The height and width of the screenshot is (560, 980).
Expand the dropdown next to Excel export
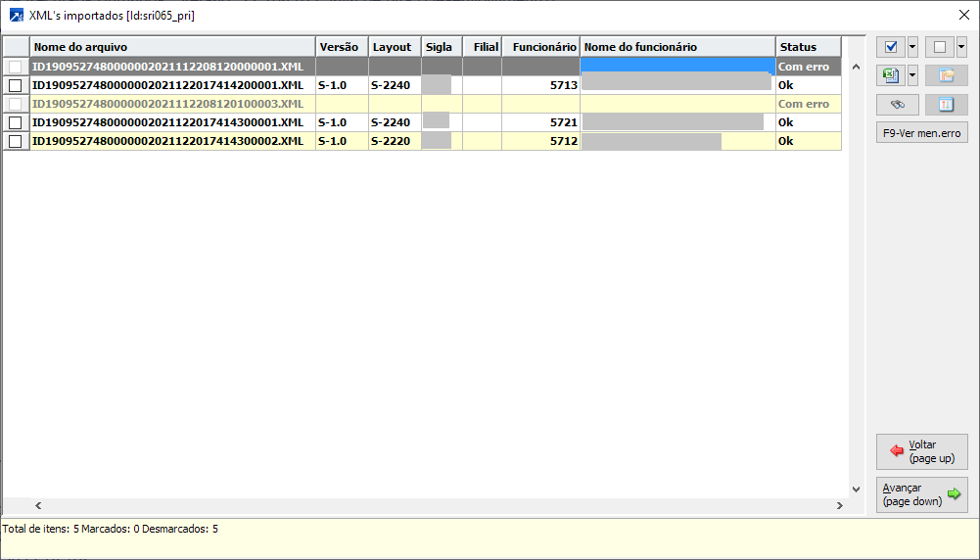point(912,75)
